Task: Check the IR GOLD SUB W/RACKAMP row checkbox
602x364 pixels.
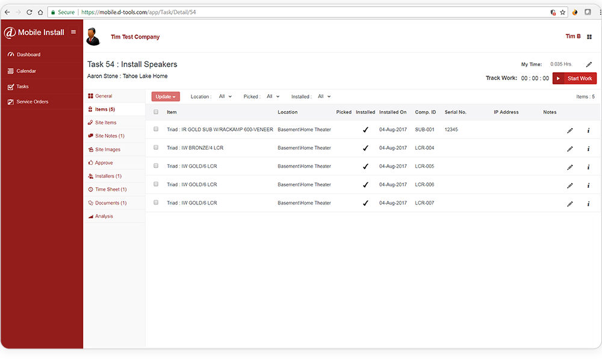Action: [x=156, y=129]
